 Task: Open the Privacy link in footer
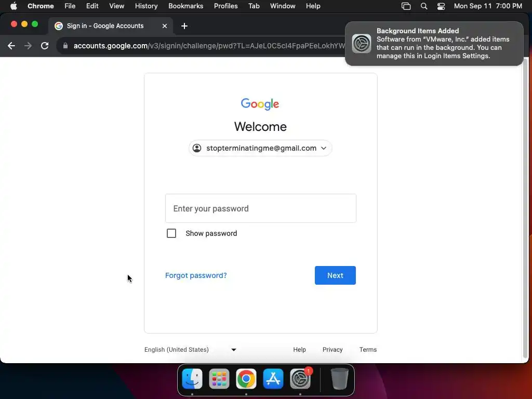[x=332, y=350]
